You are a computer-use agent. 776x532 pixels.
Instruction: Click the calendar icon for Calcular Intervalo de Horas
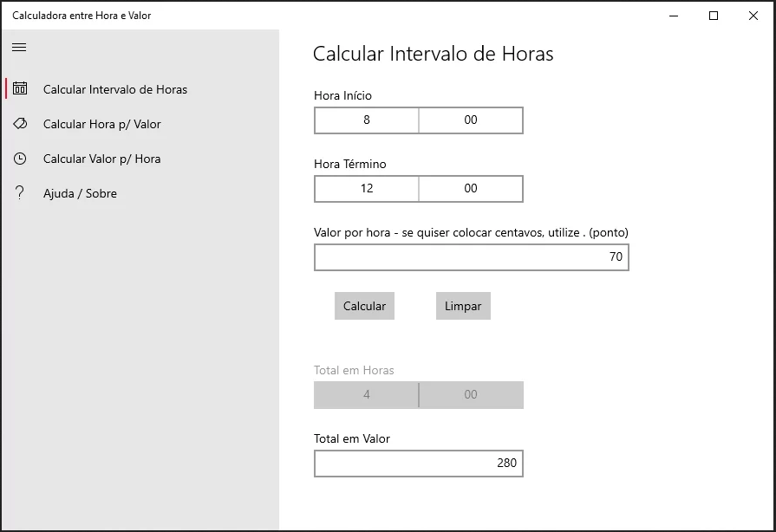point(20,88)
